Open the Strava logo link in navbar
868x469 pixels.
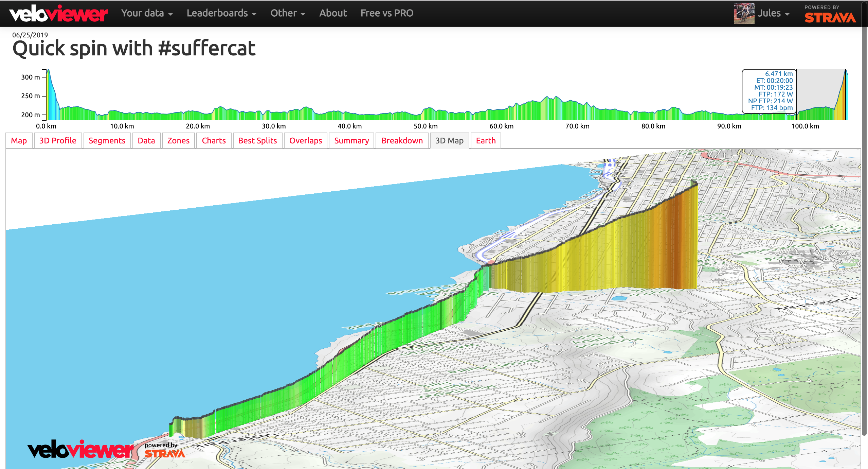pos(830,14)
